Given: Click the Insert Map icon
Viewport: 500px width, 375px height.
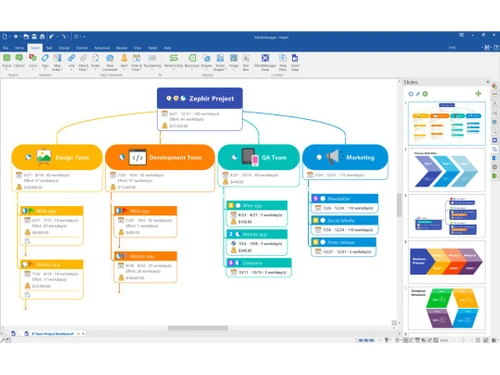Looking at the screenshot, I should [x=295, y=58].
